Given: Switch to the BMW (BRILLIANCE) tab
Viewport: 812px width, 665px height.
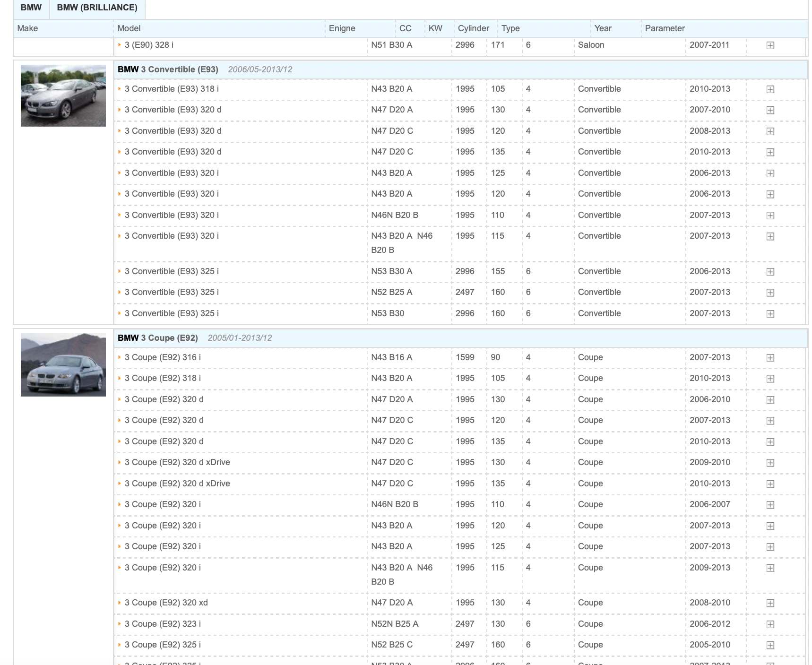Looking at the screenshot, I should point(97,8).
